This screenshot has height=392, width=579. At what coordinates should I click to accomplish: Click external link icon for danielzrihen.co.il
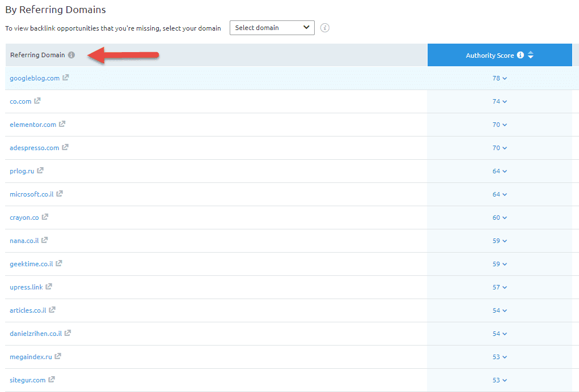point(67,333)
